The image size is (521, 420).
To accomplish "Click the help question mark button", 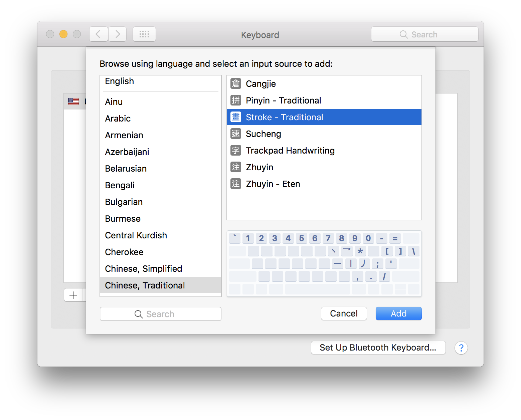I will (461, 348).
